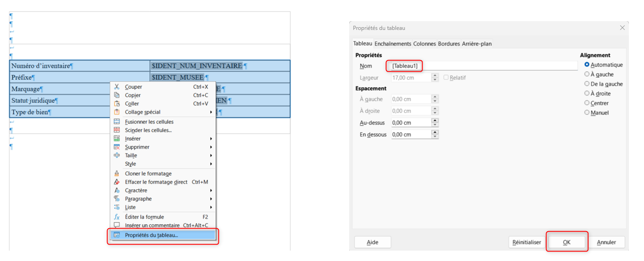Viewport: 644px width, 261px height.
Task: Enable the Relatif checkbox
Action: click(446, 78)
